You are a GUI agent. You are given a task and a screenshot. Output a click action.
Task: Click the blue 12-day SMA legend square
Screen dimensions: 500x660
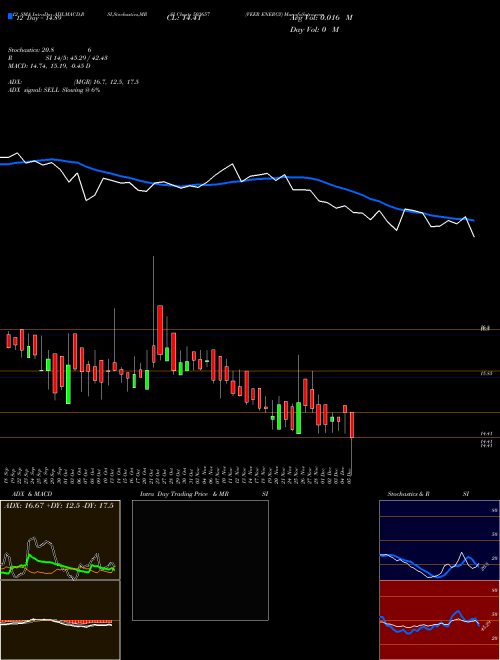point(10,16)
